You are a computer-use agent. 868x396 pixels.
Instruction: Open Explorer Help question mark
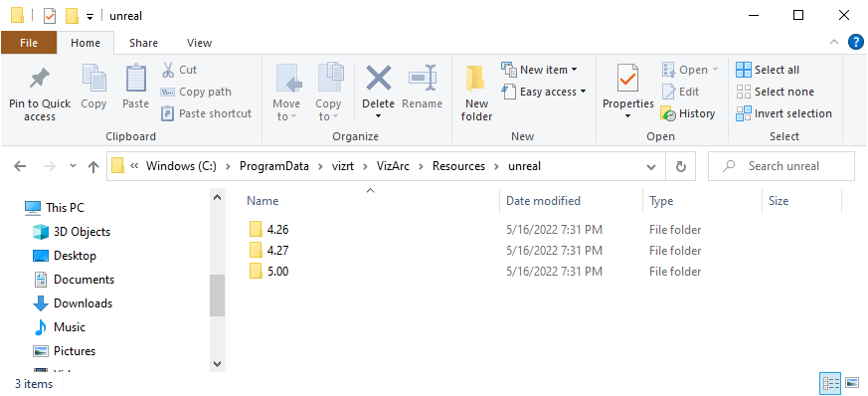tap(856, 42)
